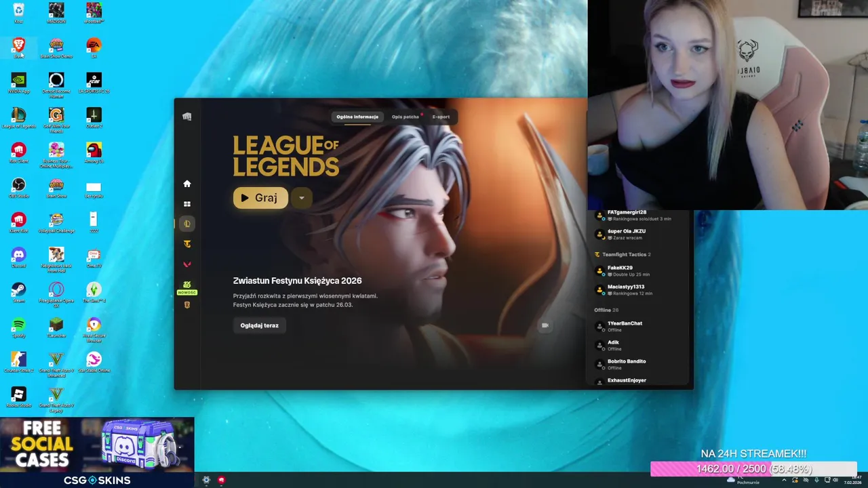Screen dimensions: 868x488
Task: Open the League of Legends desktop shortcut
Action: click(18, 118)
